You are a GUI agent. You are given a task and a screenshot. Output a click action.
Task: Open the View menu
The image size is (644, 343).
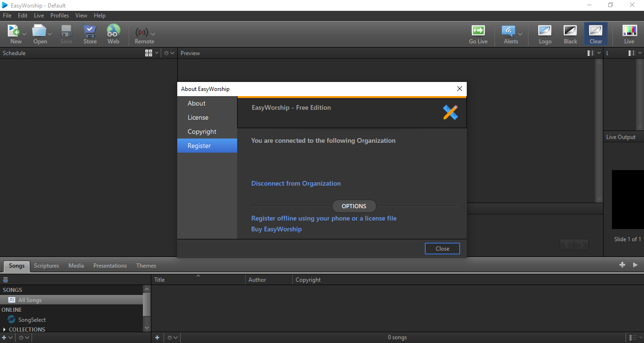pyautogui.click(x=81, y=16)
